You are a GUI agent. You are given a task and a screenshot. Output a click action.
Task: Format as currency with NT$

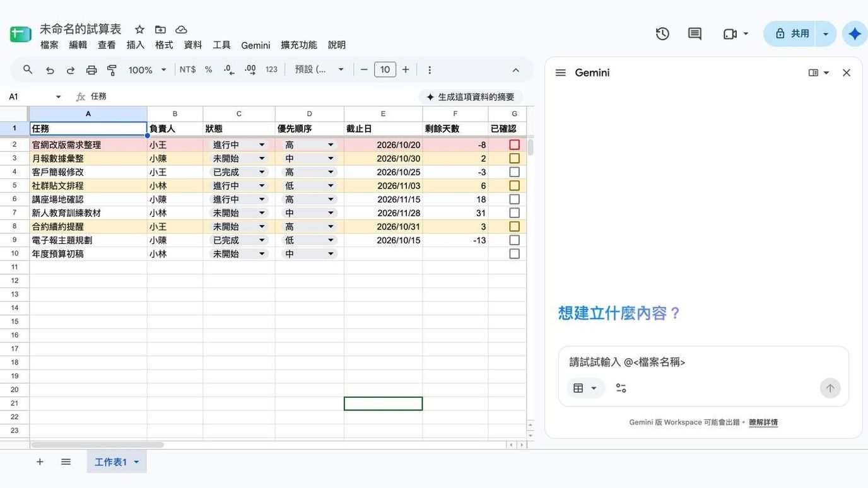187,69
